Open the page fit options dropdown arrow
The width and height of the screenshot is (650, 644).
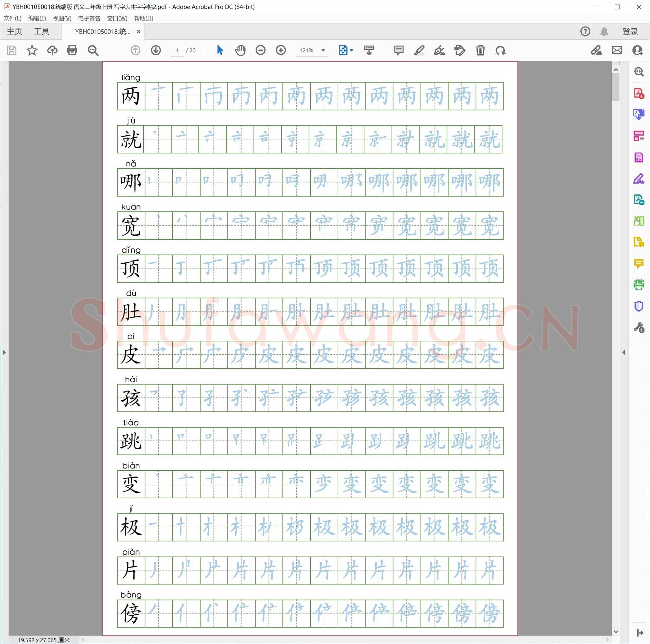(x=351, y=50)
